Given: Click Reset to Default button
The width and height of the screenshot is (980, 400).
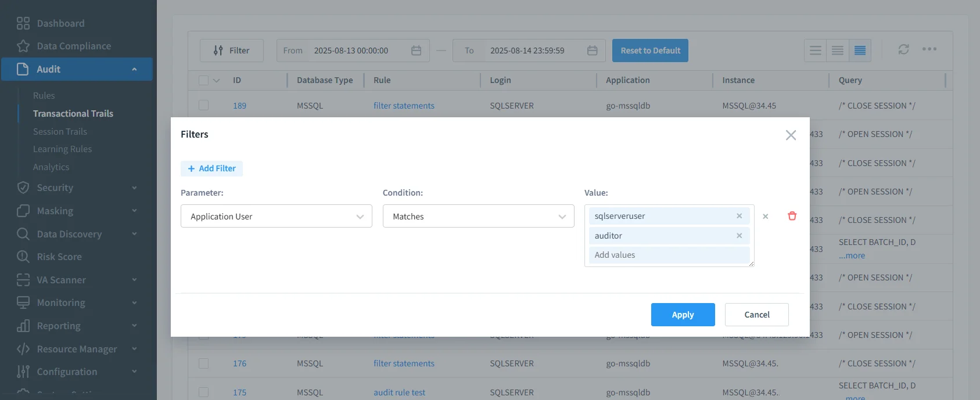Looking at the screenshot, I should pos(651,51).
